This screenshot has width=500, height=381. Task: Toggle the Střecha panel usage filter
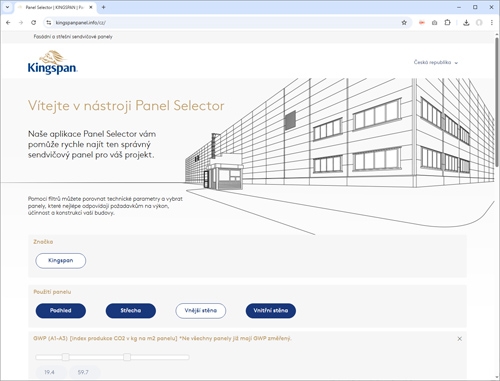[x=131, y=311]
